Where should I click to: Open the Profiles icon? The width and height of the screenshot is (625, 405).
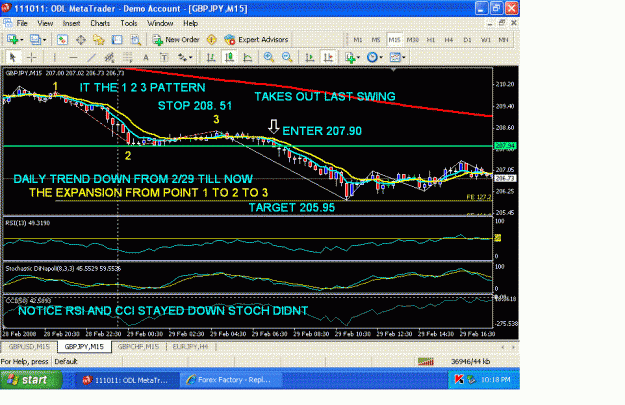(35, 39)
